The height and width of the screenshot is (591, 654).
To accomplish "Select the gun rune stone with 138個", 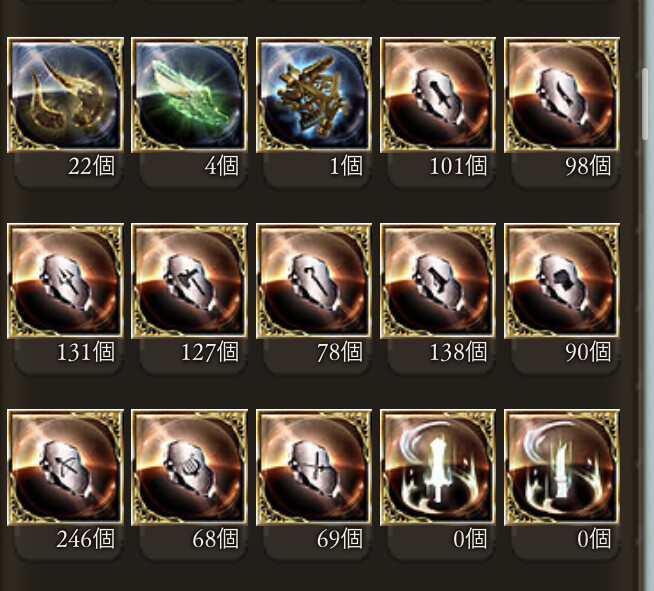I will (438, 281).
